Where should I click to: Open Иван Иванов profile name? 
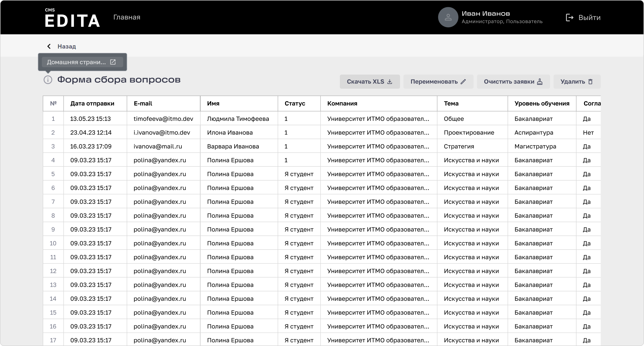pos(485,13)
